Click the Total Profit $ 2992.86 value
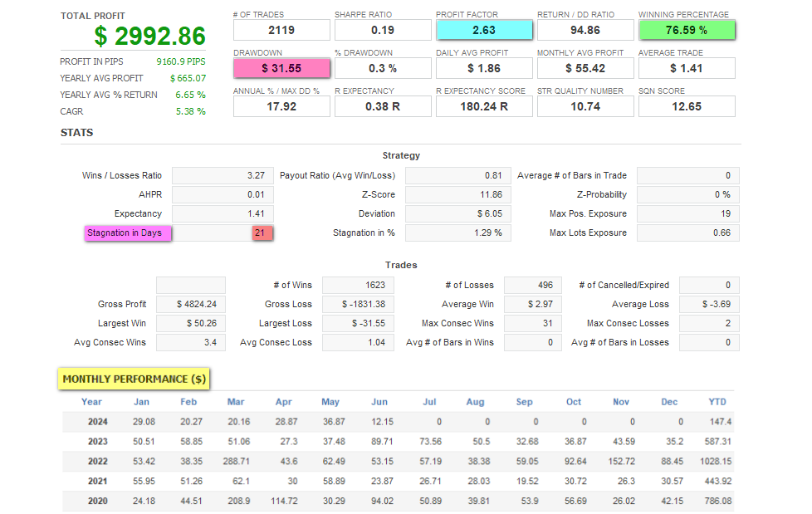 [x=149, y=36]
